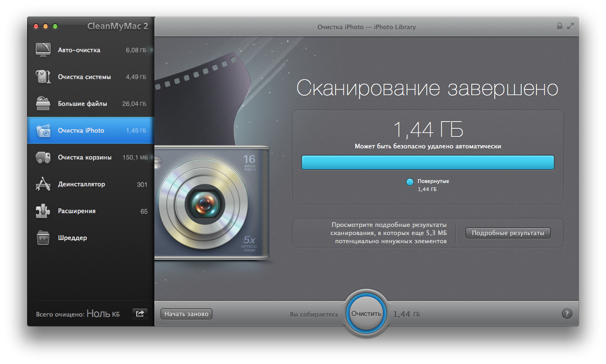Viewport: 606px width, 364px height.
Task: Close the CleanMyMac window
Action: [x=36, y=26]
